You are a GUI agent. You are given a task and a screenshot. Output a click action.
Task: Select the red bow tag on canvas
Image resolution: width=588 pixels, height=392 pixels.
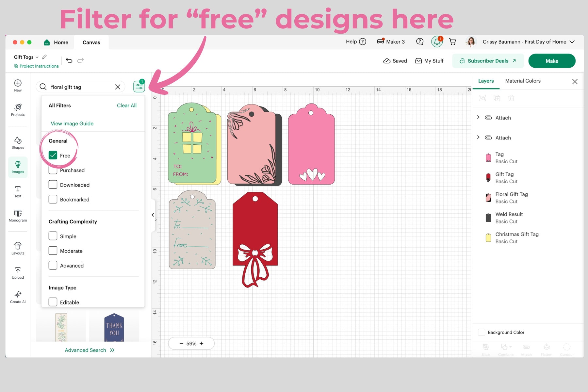(x=255, y=239)
